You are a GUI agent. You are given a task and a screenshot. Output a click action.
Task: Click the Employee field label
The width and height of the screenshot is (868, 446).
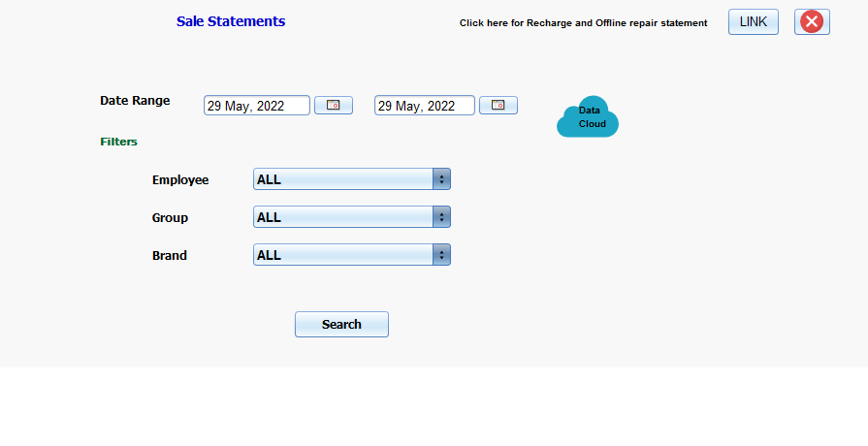tap(180, 180)
